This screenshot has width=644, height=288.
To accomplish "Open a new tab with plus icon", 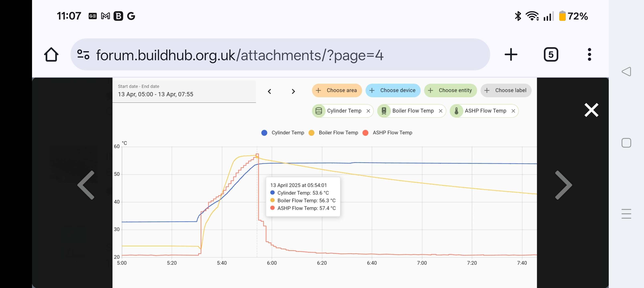I will coord(511,54).
